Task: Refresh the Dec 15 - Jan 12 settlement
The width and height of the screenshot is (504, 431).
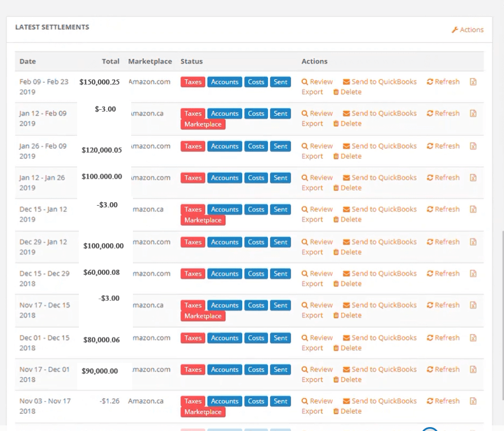Action: coord(443,209)
